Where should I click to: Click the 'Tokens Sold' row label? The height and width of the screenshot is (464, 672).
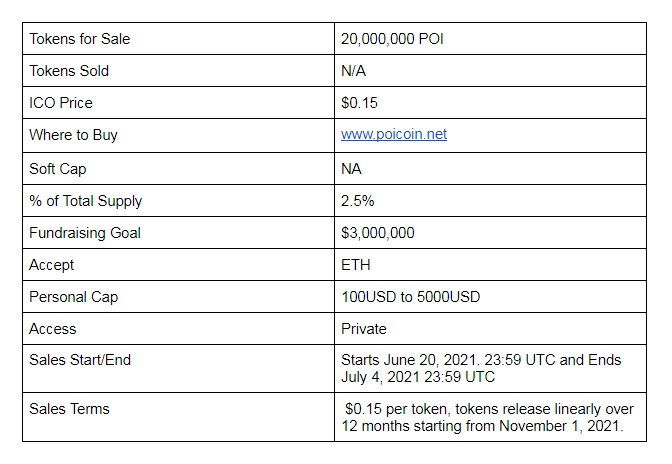tap(69, 71)
